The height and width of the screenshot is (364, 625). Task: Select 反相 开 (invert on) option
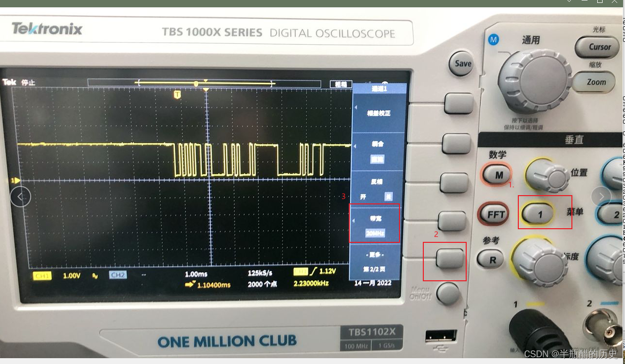pyautogui.click(x=363, y=196)
